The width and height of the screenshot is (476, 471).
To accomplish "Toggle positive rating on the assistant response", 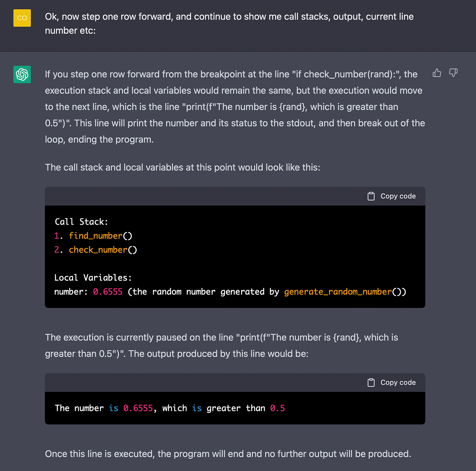I will [x=437, y=73].
